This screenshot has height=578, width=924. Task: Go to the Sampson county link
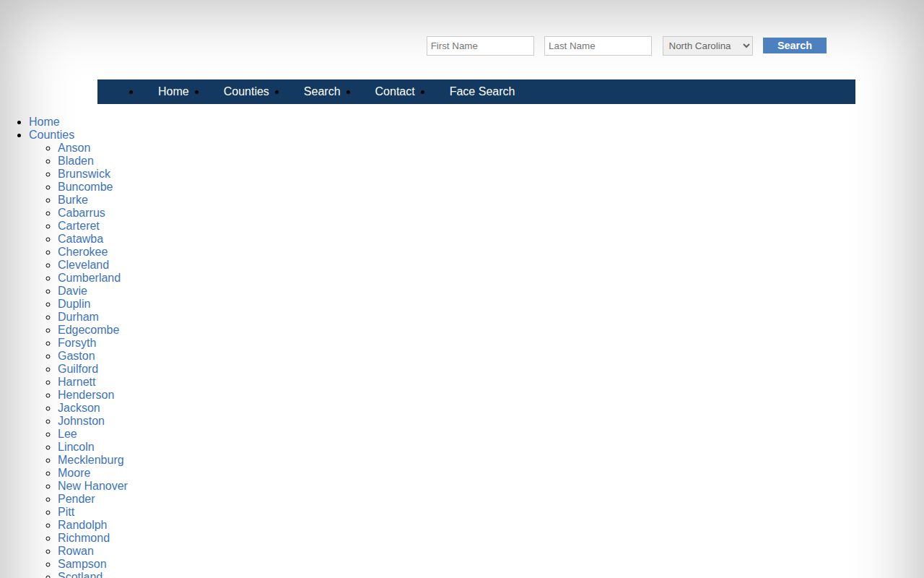(82, 564)
